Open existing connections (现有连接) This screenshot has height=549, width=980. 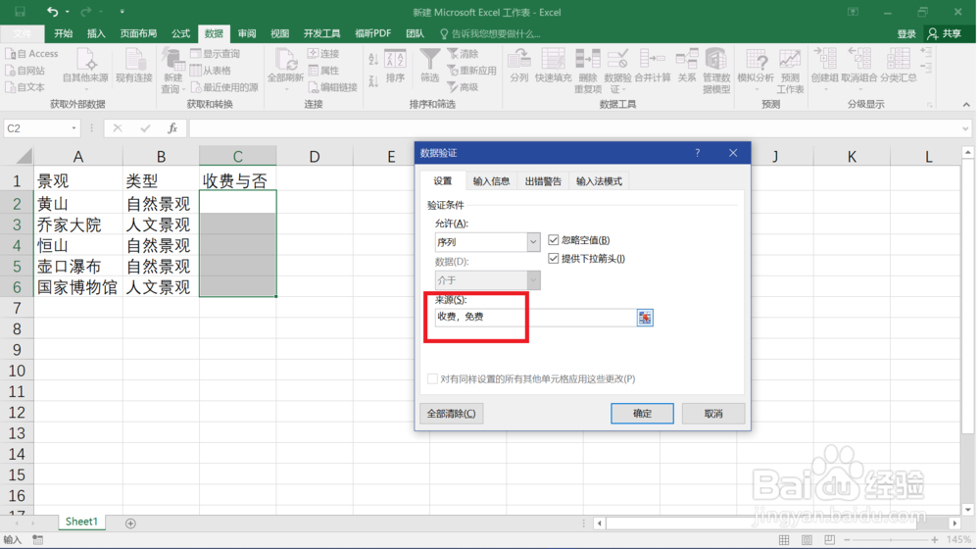pos(133,67)
